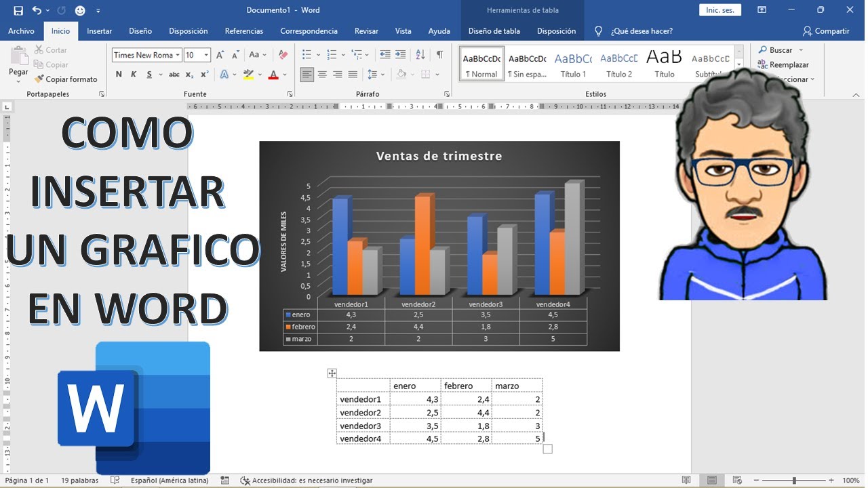
Task: Switch to the Referencias tab
Action: point(244,31)
